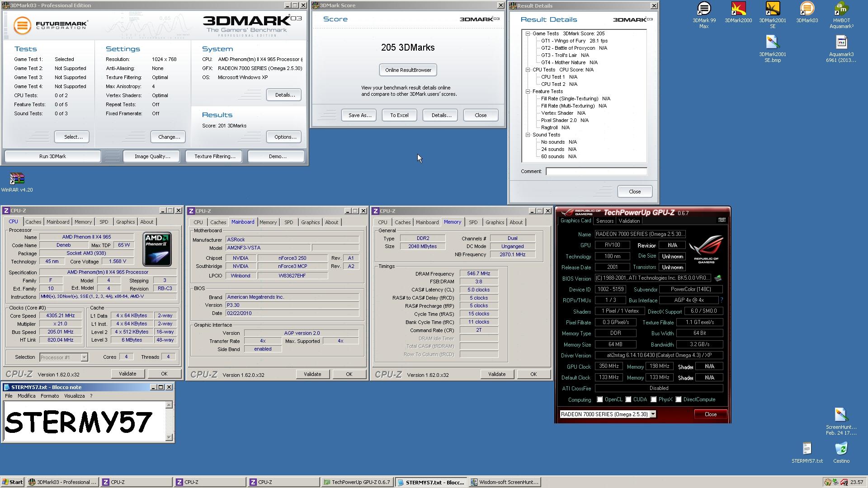This screenshot has width=868, height=488.
Task: Close the Result Details dialog with Close button
Action: click(635, 192)
